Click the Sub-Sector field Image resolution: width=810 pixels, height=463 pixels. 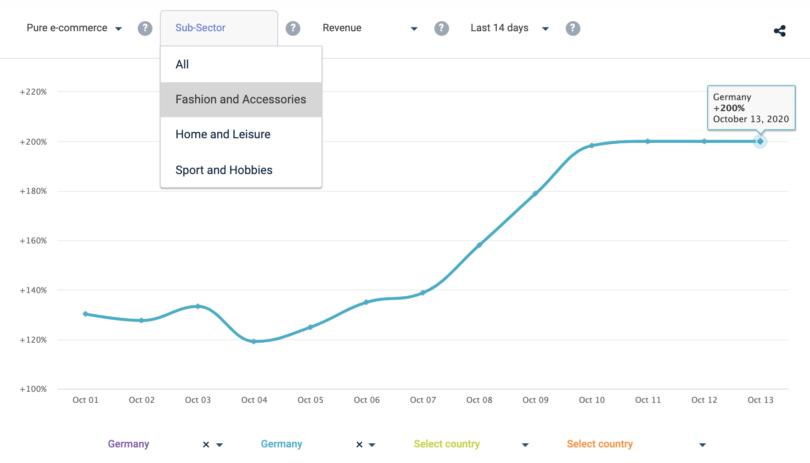218,28
